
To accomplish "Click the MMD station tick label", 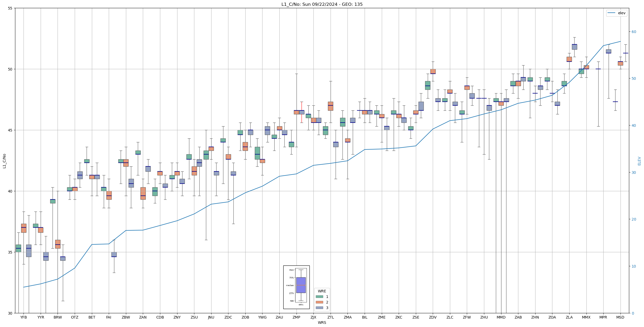I will tap(501, 317).
